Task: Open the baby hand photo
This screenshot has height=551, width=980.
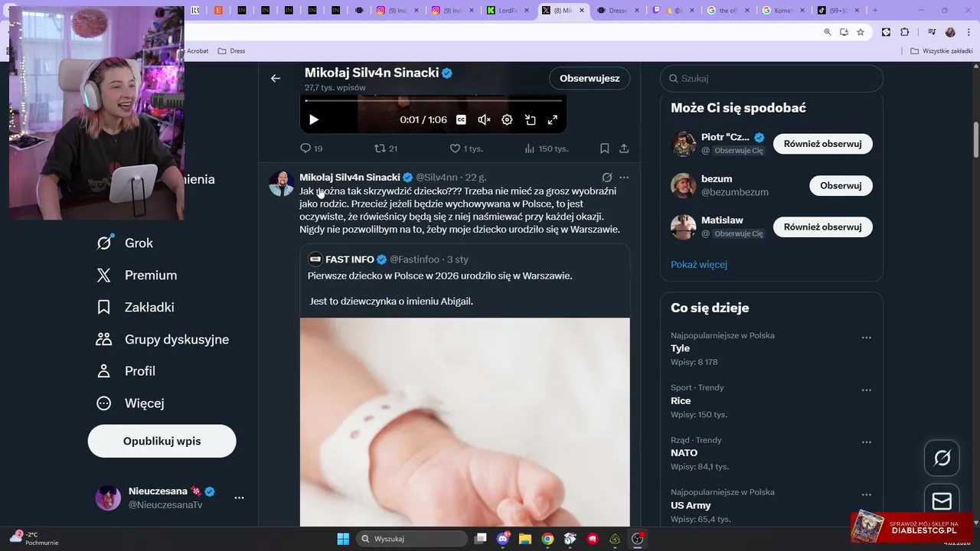Action: [465, 422]
